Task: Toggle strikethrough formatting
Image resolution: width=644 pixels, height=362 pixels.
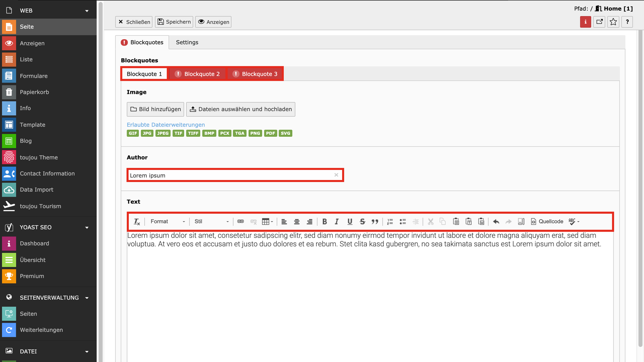Action: 362,222
